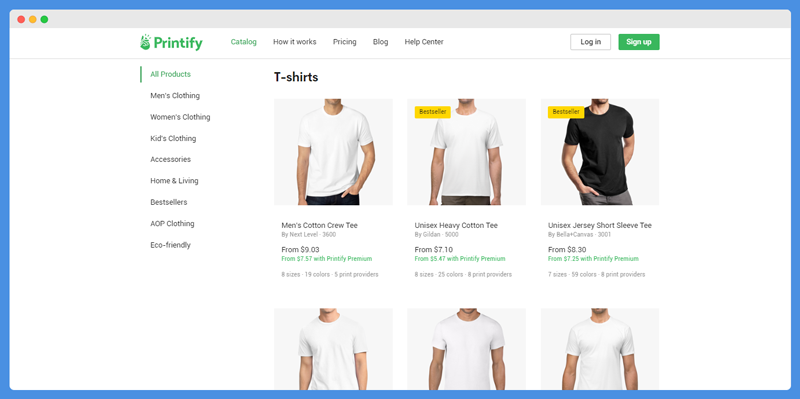Click Unisex Heavy Cotton Tee title
800x399 pixels.
456,225
